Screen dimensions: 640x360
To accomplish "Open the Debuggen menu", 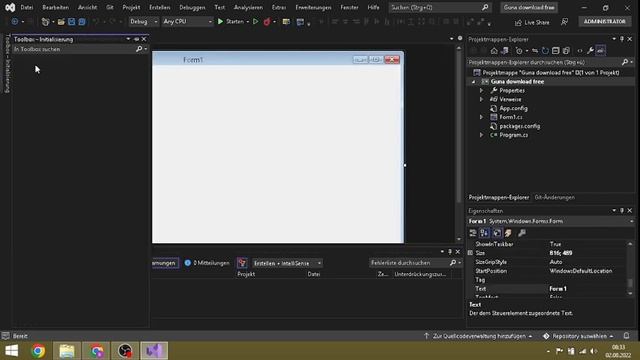I will coord(192,7).
